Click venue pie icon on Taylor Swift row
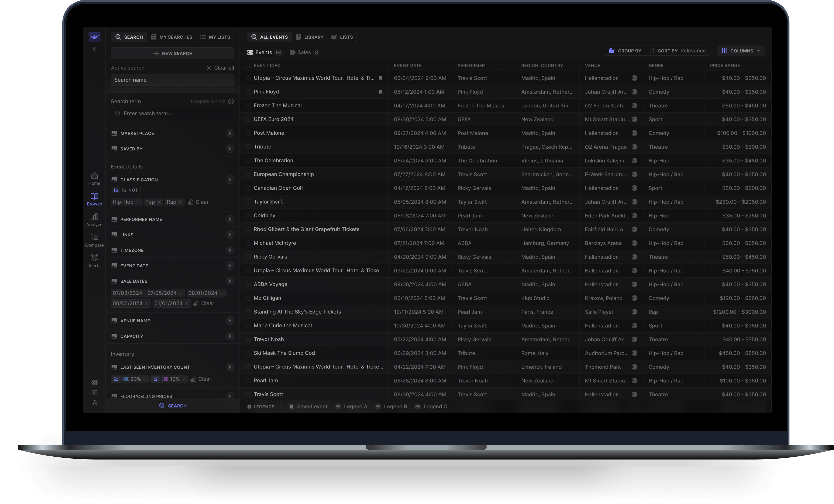Screen dimensions: 834x504 [634, 202]
